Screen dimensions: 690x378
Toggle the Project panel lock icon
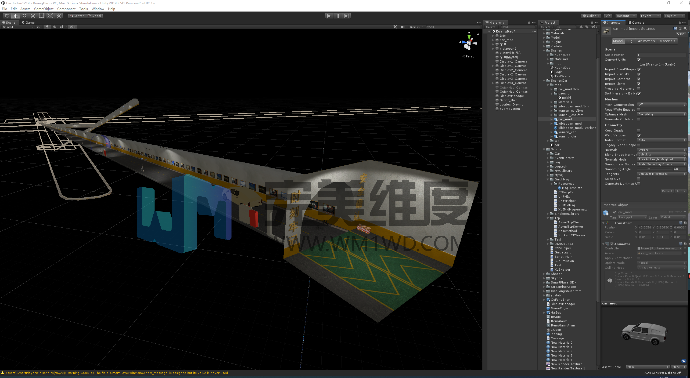tap(592, 22)
